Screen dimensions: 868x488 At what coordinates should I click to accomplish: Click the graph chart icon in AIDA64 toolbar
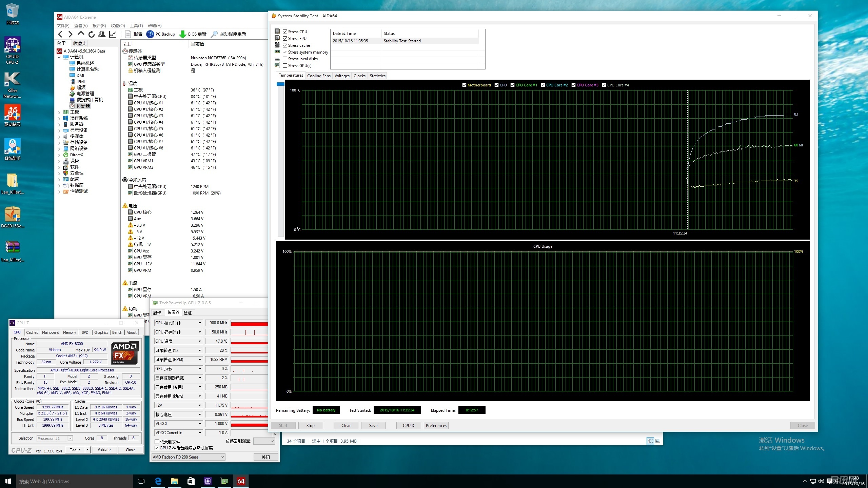click(113, 34)
